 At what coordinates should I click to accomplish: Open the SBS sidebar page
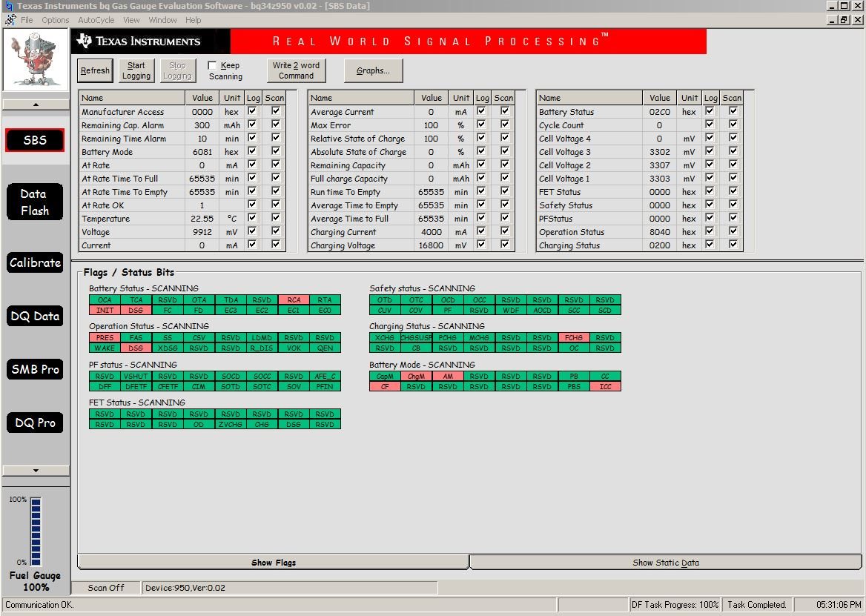click(x=35, y=140)
